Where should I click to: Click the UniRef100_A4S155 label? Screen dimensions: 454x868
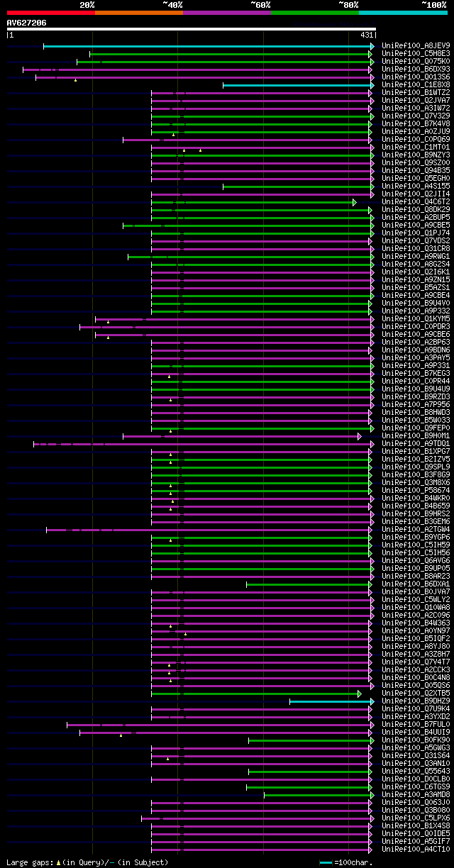click(x=416, y=187)
